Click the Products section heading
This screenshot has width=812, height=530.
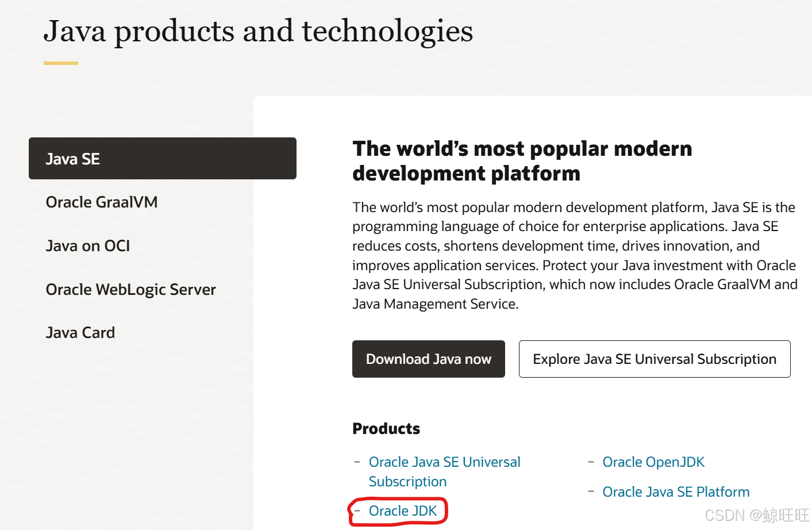[x=386, y=429]
